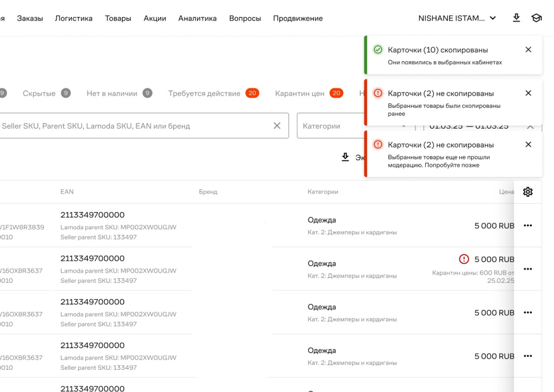The height and width of the screenshot is (392, 554).
Task: Open the graduation cap training icon
Action: tap(536, 18)
